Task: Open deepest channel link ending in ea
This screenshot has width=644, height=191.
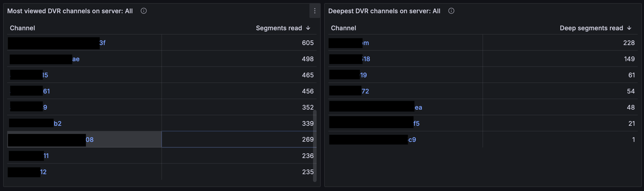Action: tap(418, 107)
